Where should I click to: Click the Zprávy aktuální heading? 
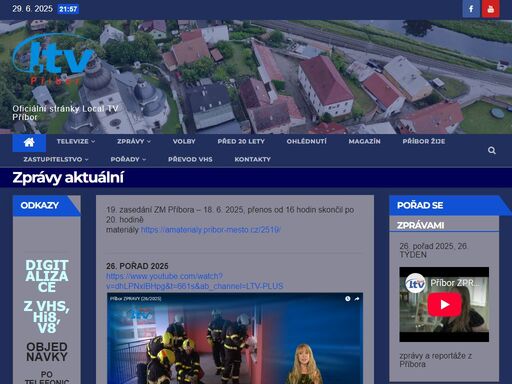point(68,177)
